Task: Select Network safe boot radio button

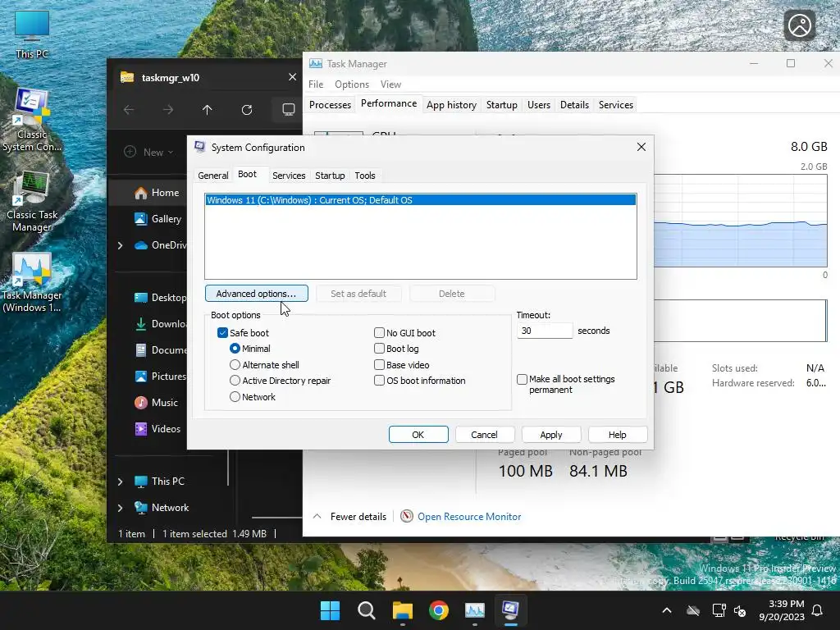Action: (235, 397)
